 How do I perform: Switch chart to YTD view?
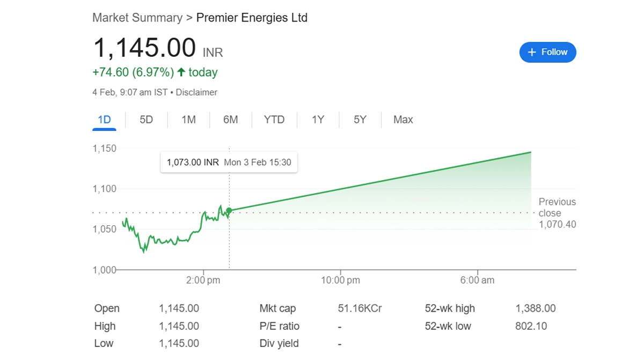(x=274, y=120)
